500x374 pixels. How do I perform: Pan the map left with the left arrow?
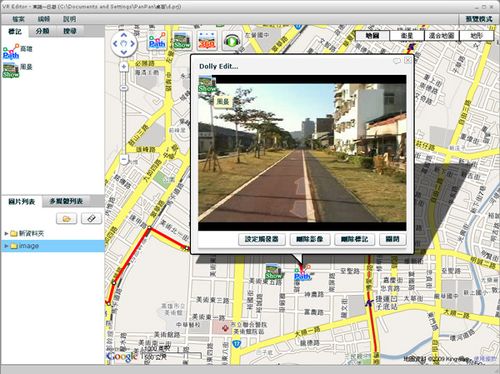[115, 44]
